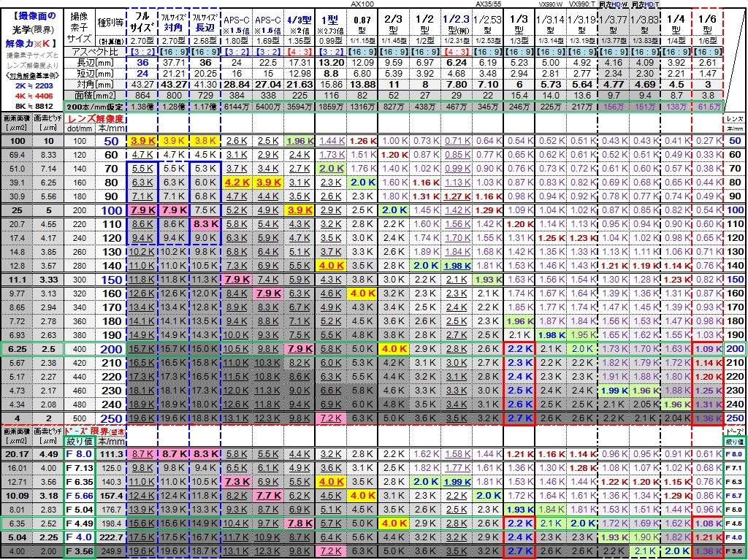The image size is (748, 560).
Task: Select the 1859万 cell
Action: 331,107
